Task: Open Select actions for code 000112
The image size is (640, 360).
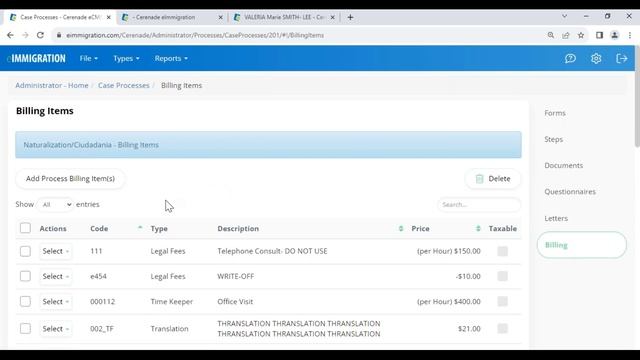Action: coord(56,302)
